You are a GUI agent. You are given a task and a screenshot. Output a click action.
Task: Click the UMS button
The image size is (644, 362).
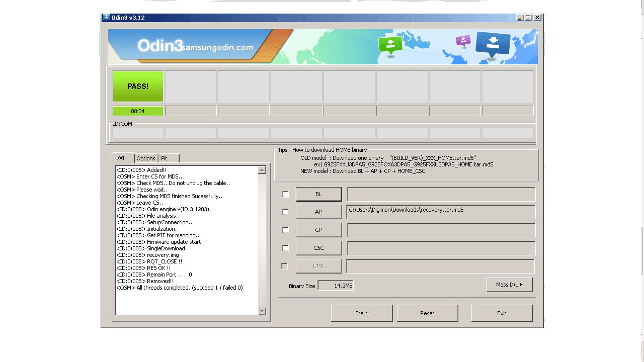click(318, 266)
